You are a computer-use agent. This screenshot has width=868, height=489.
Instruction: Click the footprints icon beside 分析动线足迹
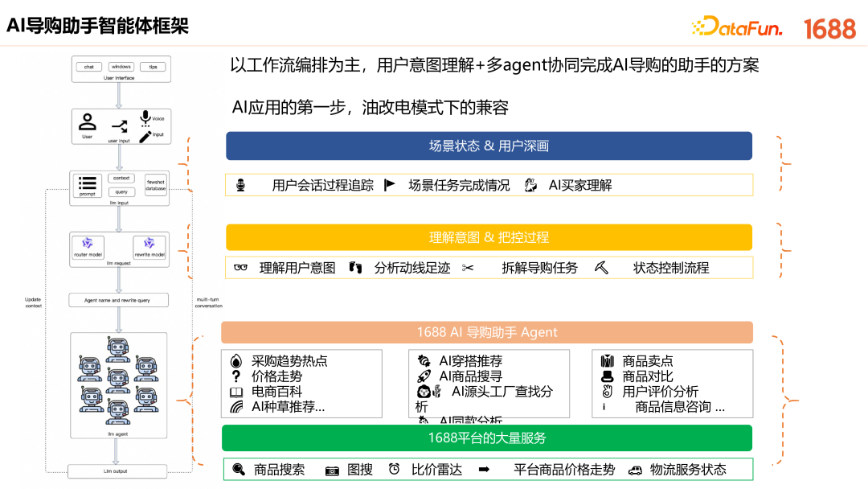point(355,268)
